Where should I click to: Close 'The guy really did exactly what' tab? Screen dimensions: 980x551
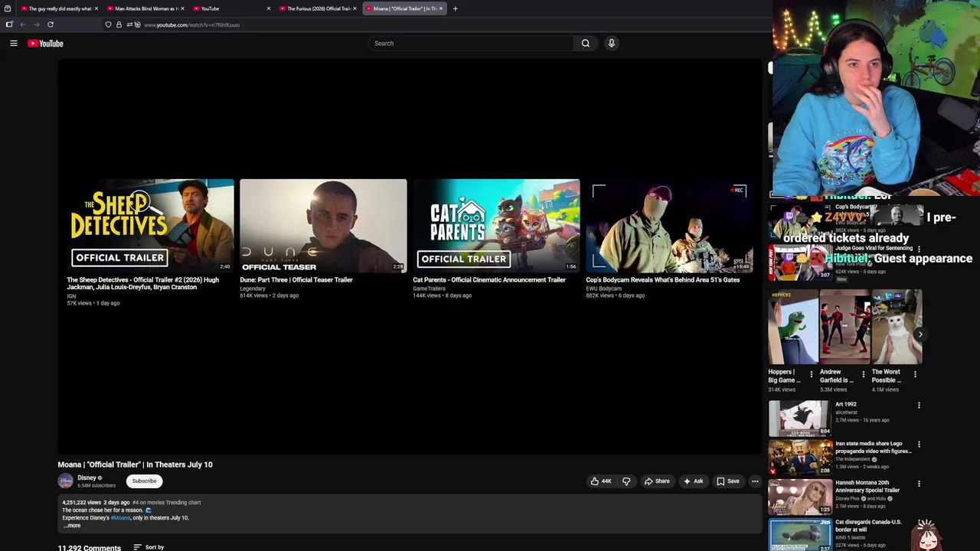pos(96,8)
